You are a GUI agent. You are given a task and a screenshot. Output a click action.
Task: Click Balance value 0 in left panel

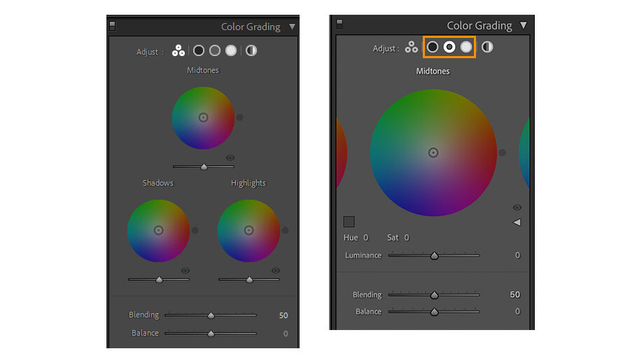pos(286,334)
